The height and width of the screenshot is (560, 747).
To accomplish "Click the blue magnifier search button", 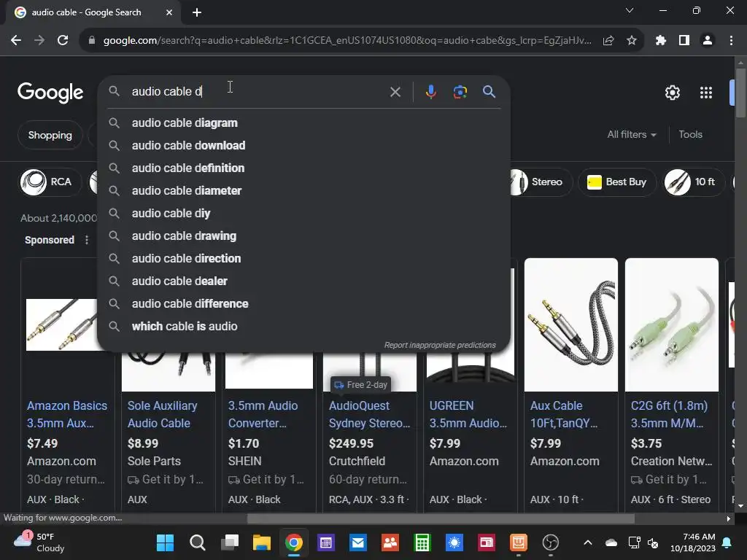I will coord(489,91).
